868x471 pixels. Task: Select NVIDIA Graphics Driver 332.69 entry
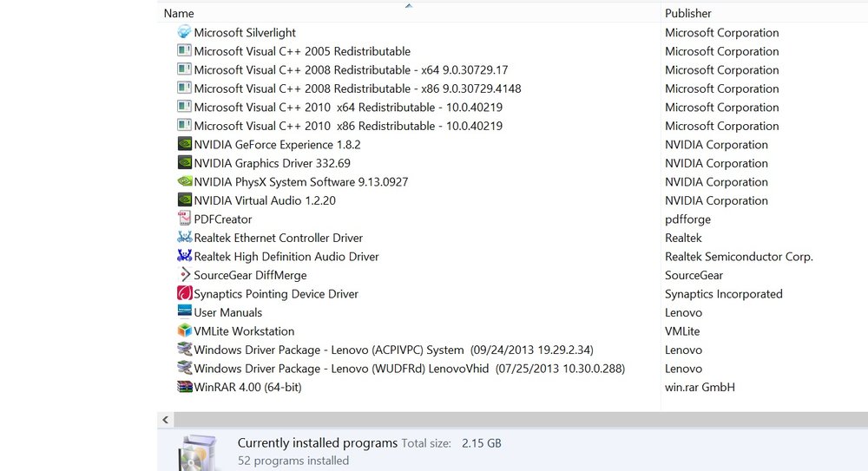(x=272, y=163)
